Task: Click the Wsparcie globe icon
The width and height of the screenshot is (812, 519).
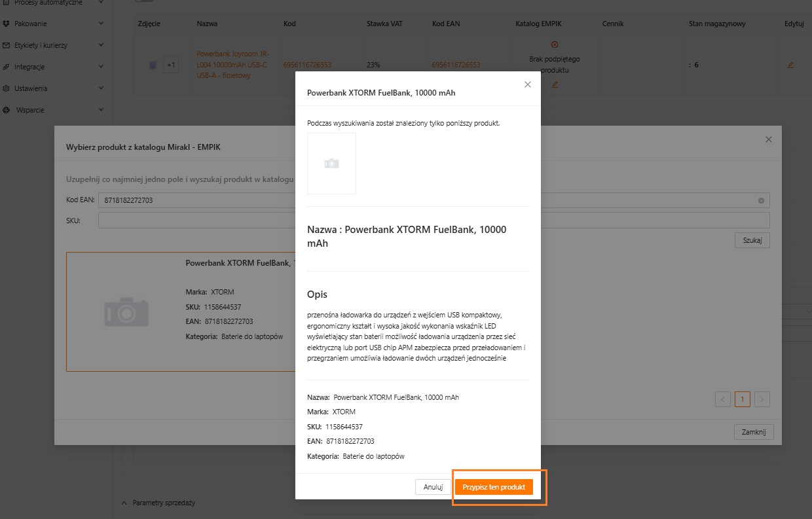Action: 6,110
